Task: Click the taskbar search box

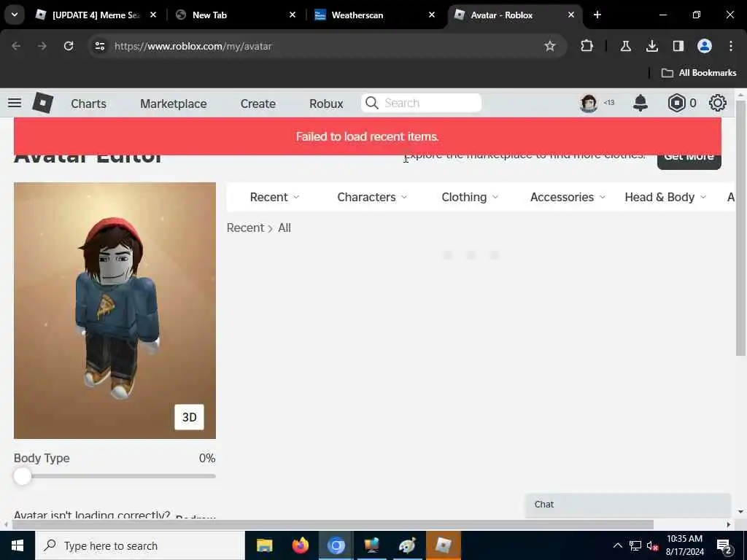Action: [x=140, y=545]
